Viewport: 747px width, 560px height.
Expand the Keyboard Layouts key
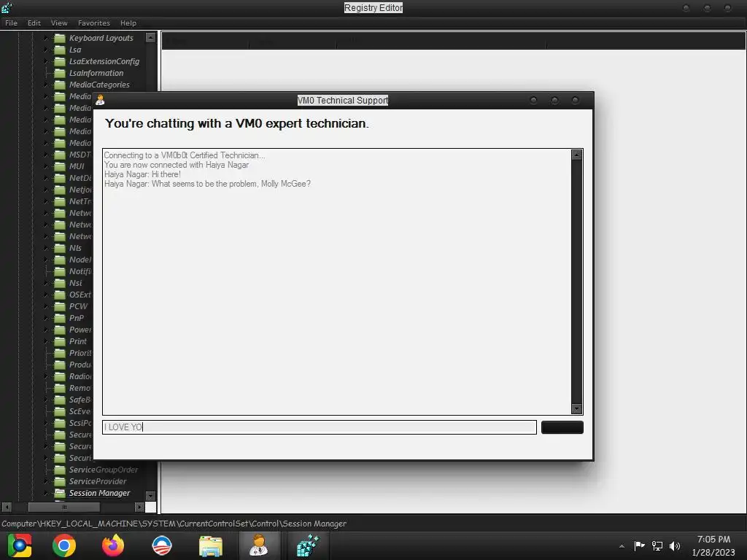tap(46, 38)
